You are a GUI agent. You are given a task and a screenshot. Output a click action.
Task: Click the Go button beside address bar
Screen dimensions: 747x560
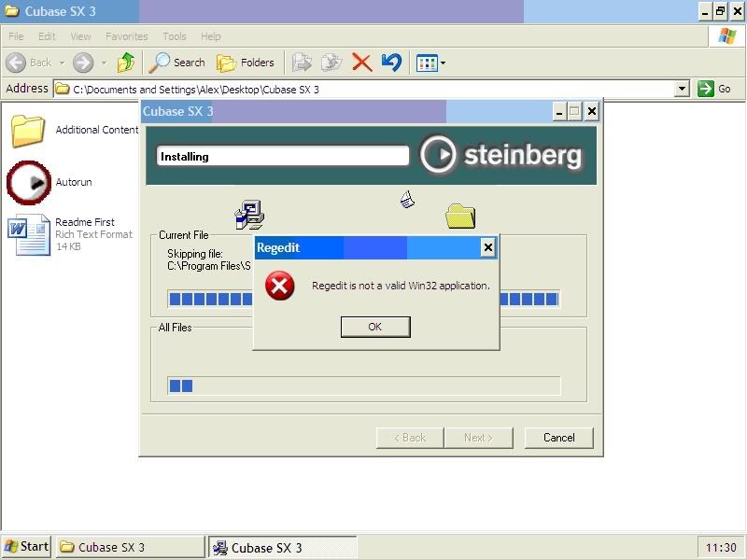pos(714,89)
